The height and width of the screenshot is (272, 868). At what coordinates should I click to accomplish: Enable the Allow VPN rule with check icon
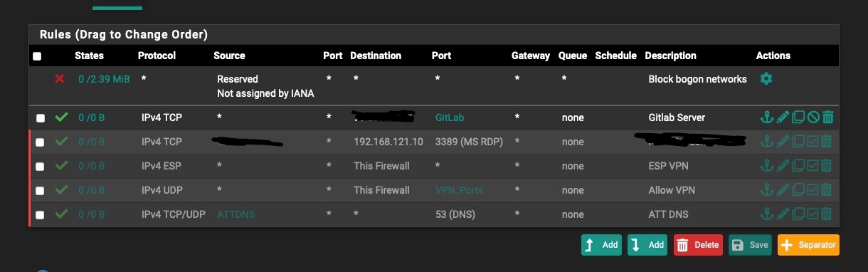(813, 190)
